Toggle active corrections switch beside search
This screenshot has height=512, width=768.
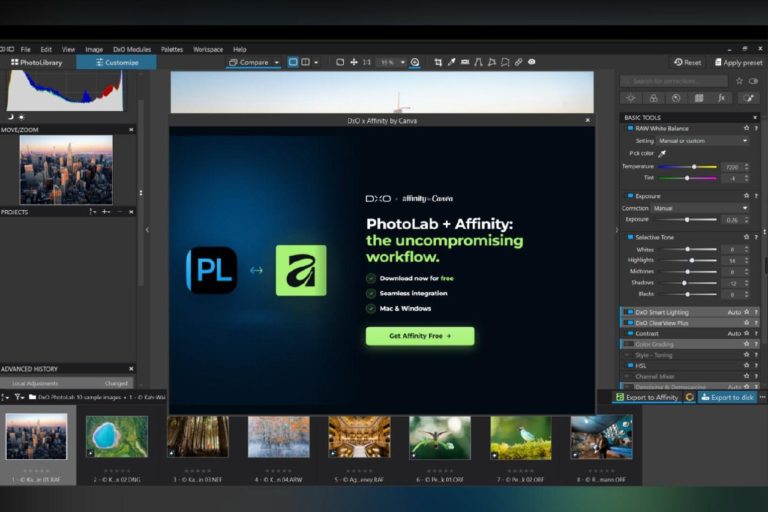(753, 81)
